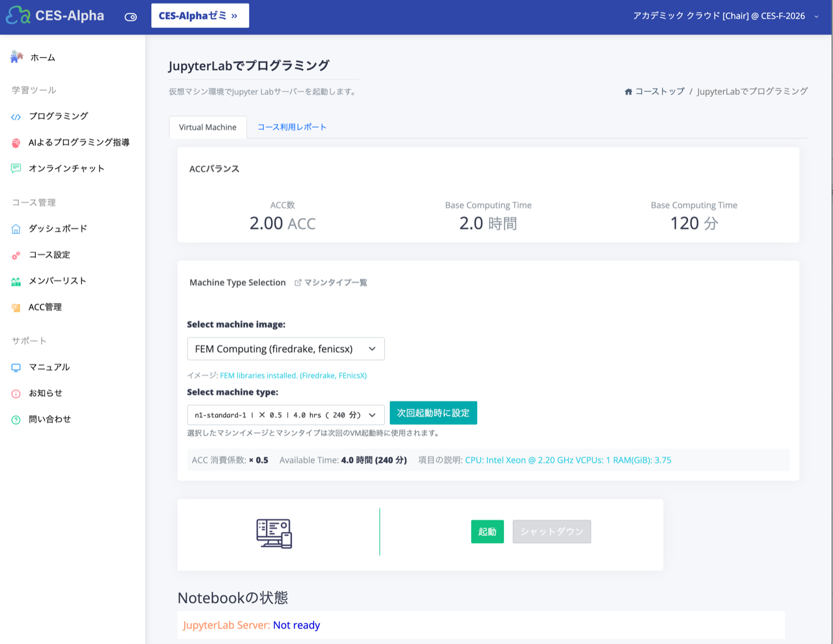The image size is (833, 644).
Task: Click the オンラインチャット chat icon
Action: point(16,168)
